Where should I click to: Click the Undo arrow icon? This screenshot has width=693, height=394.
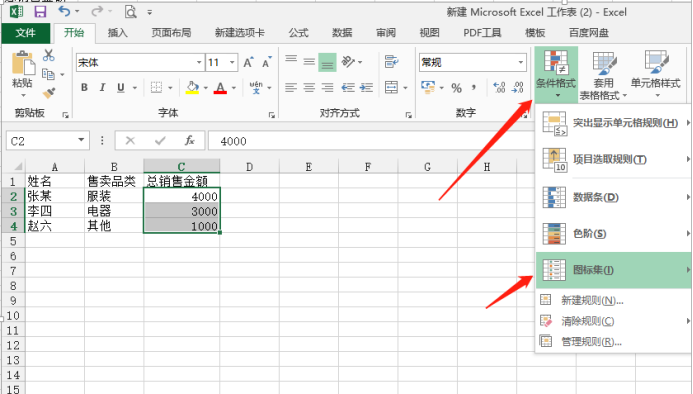(x=65, y=11)
